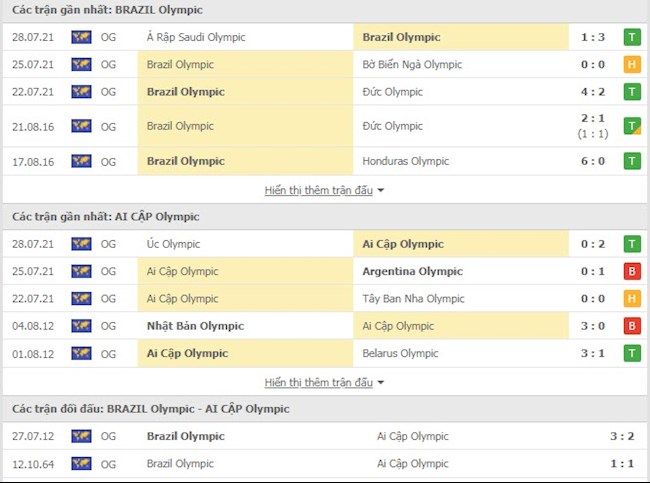The image size is (650, 483).
Task: Expand more matches under the Ai Cập Olympic section
Action: 324,382
